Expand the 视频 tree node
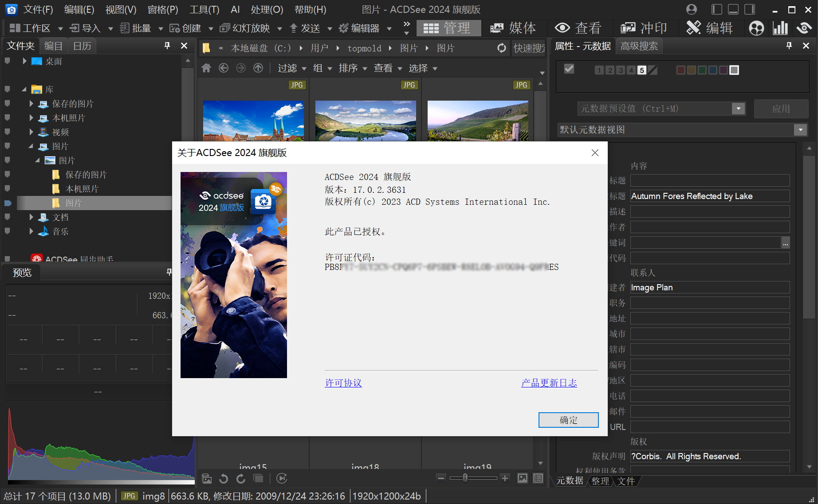 [x=31, y=132]
